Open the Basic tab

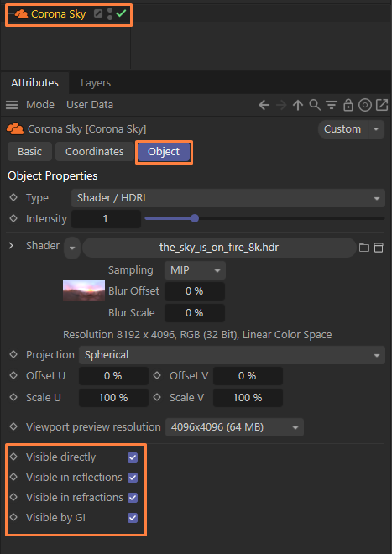coord(29,152)
